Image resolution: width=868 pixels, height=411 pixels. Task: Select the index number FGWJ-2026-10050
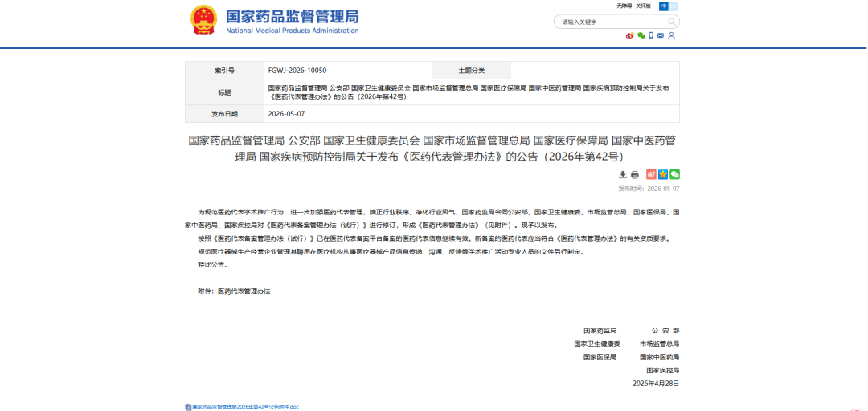click(x=297, y=71)
